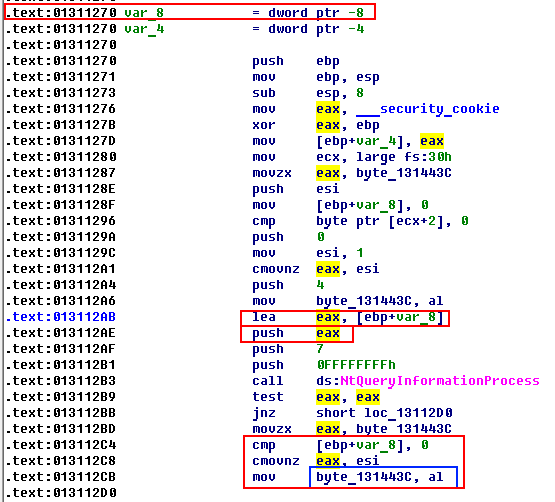Click the 'call' mnemonic at 013112B3

(x=268, y=381)
